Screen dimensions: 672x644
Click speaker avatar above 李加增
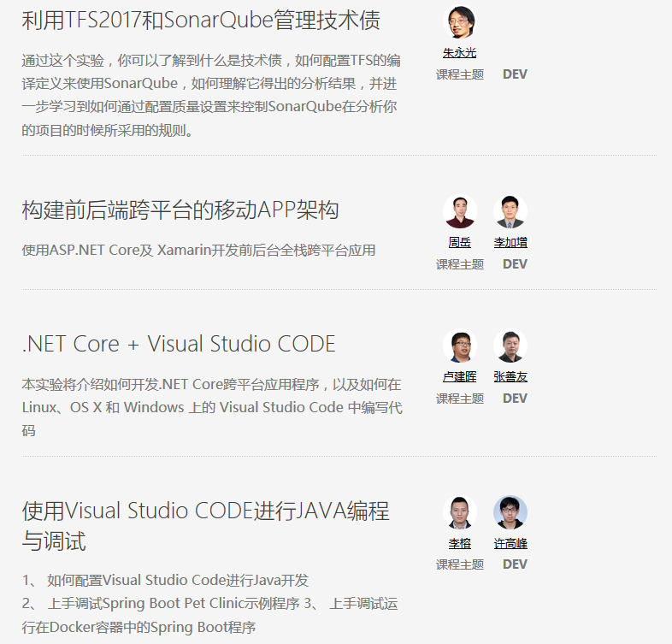point(510,212)
